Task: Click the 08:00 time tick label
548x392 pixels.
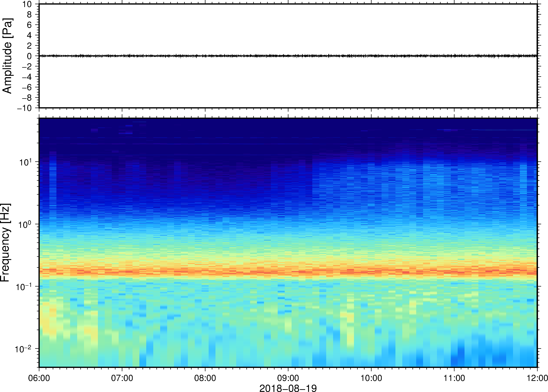Action: pos(205,378)
